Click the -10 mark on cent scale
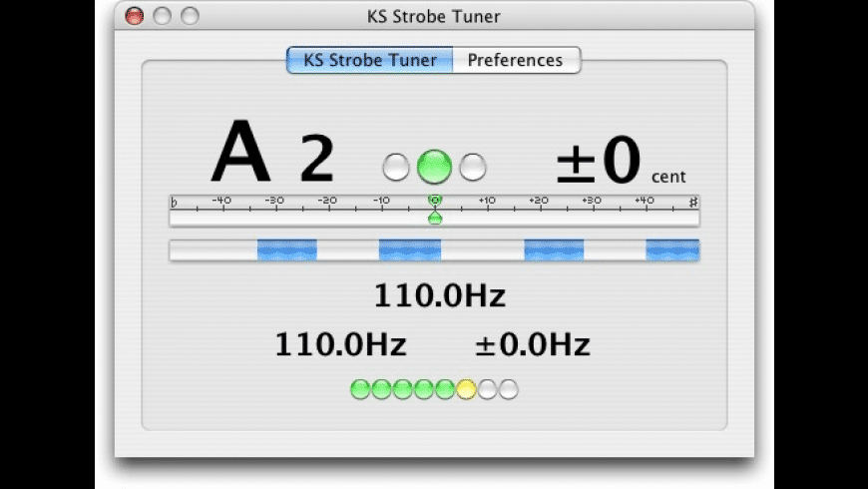868x489 pixels. pos(381,201)
